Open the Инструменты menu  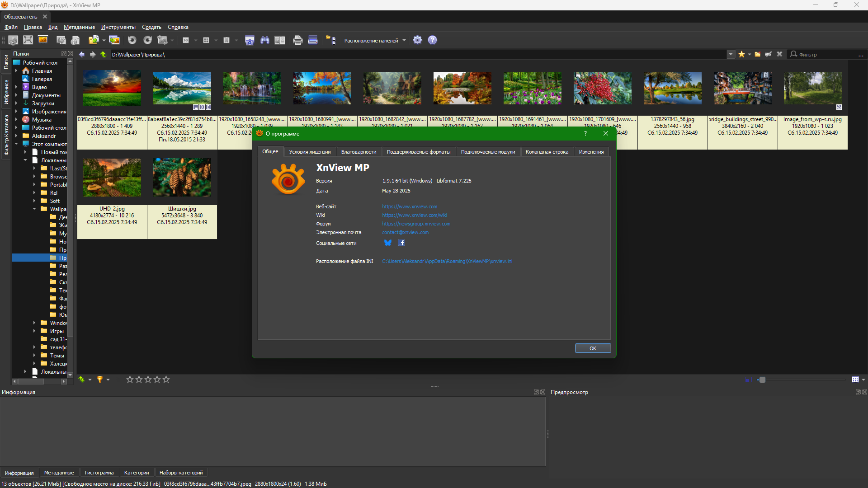tap(118, 27)
